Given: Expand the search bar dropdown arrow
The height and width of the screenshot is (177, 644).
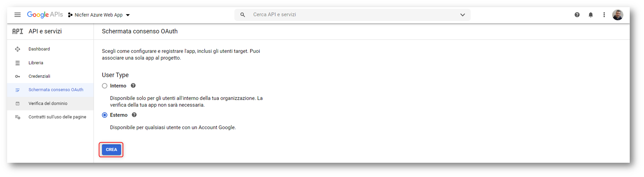Looking at the screenshot, I should point(462,15).
